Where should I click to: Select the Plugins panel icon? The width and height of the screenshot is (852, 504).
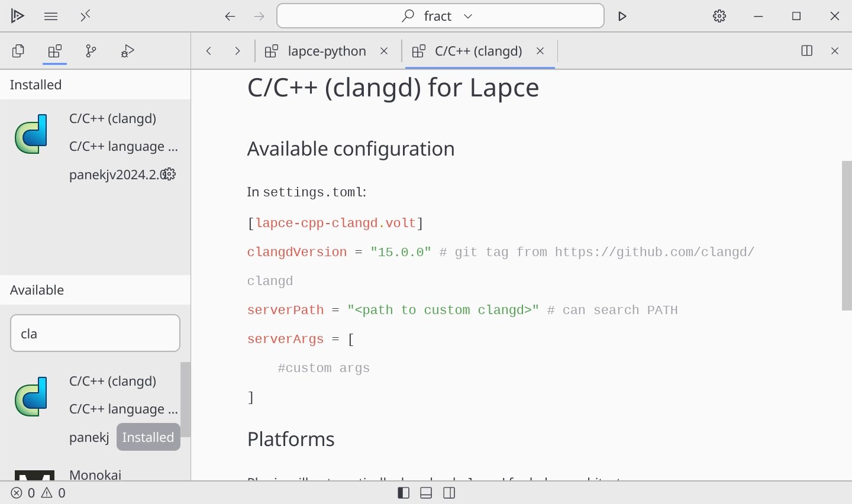point(55,51)
